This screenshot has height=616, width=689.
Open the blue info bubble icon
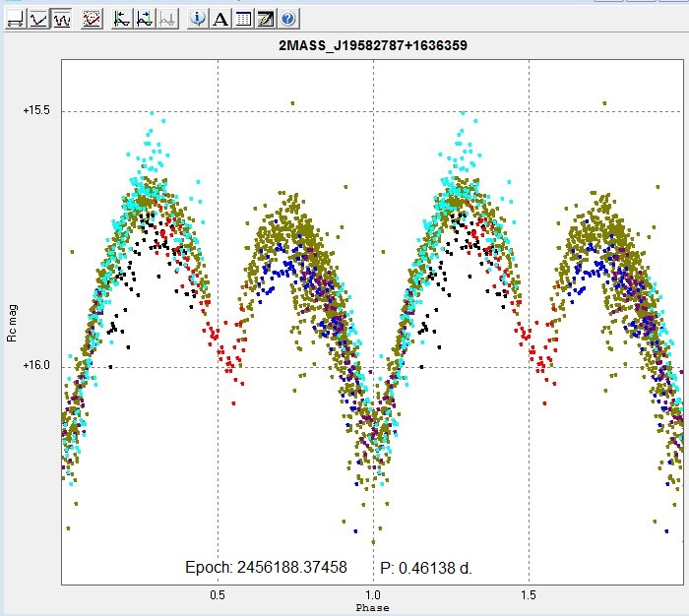coord(198,20)
